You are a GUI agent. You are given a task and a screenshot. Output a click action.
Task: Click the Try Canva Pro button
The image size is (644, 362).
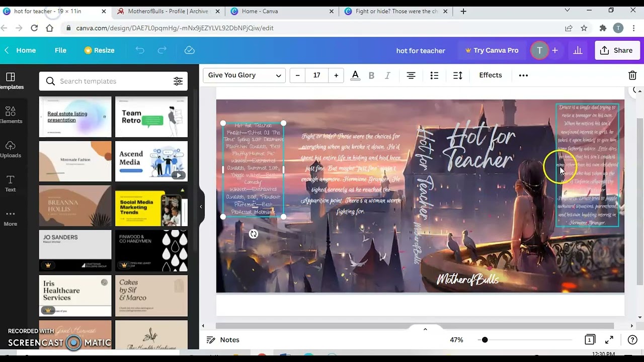coord(492,50)
